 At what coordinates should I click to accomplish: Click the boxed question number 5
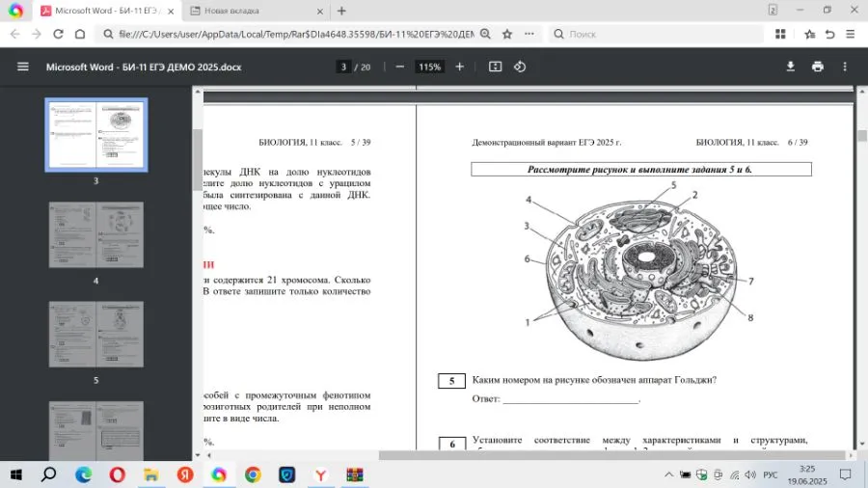pyautogui.click(x=451, y=381)
